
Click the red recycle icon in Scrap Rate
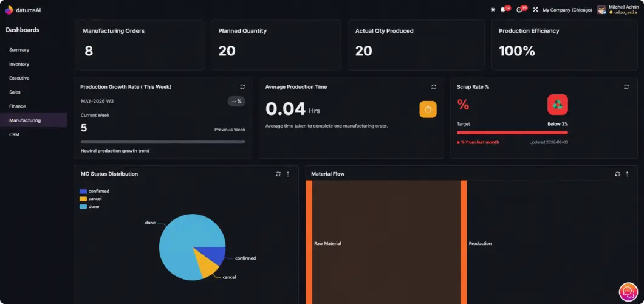click(558, 105)
